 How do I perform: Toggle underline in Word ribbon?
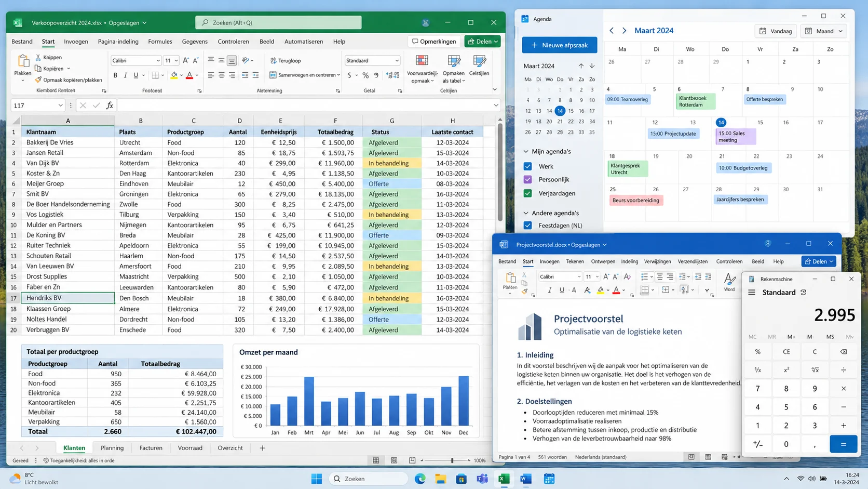pos(562,290)
